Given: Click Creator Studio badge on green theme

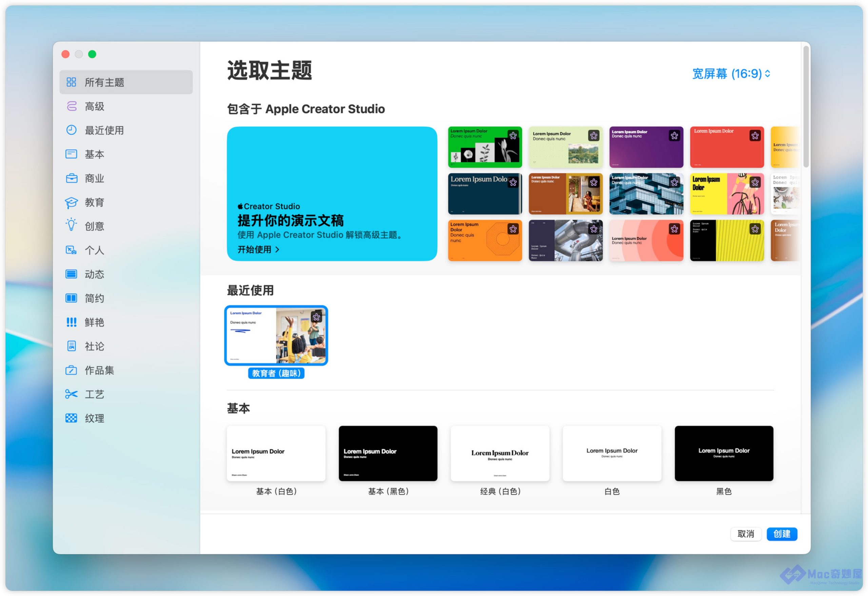Looking at the screenshot, I should pos(513,135).
